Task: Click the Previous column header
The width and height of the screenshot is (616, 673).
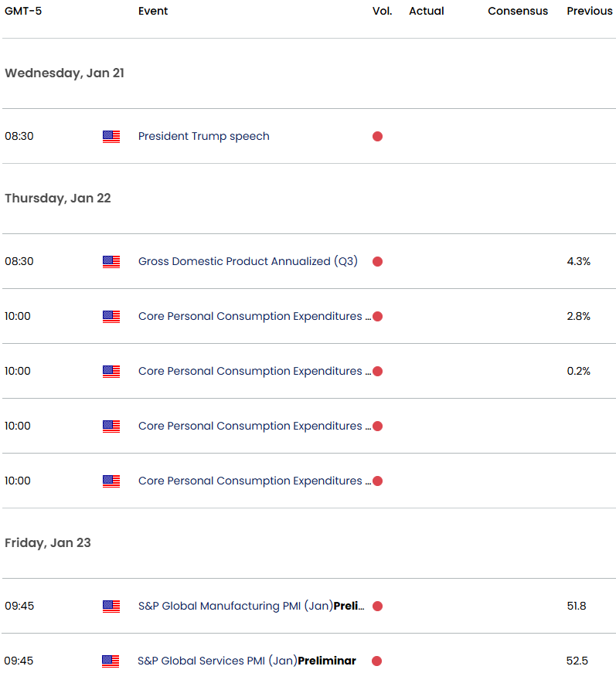Action: pos(590,11)
